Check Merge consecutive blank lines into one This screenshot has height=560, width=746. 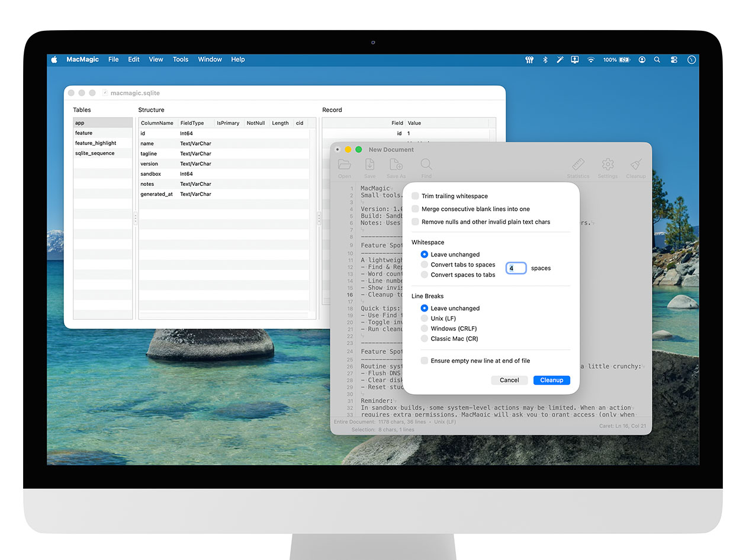pyautogui.click(x=415, y=209)
